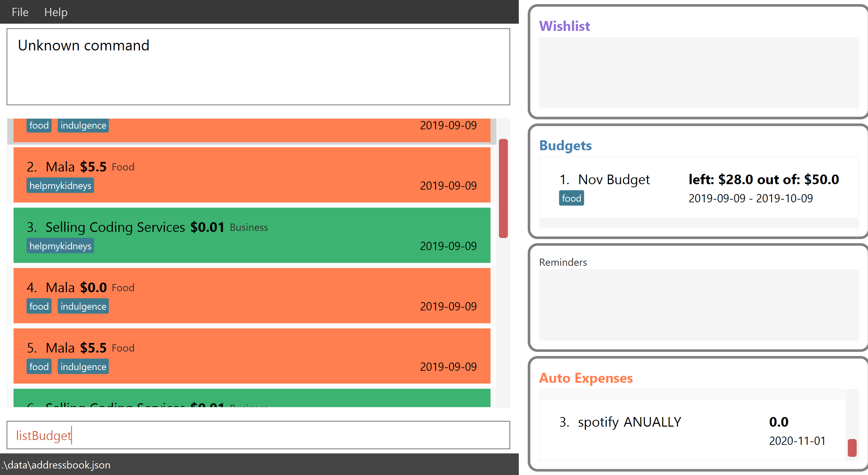
Task: Select Selling Coding Services expense 3
Action: [252, 235]
